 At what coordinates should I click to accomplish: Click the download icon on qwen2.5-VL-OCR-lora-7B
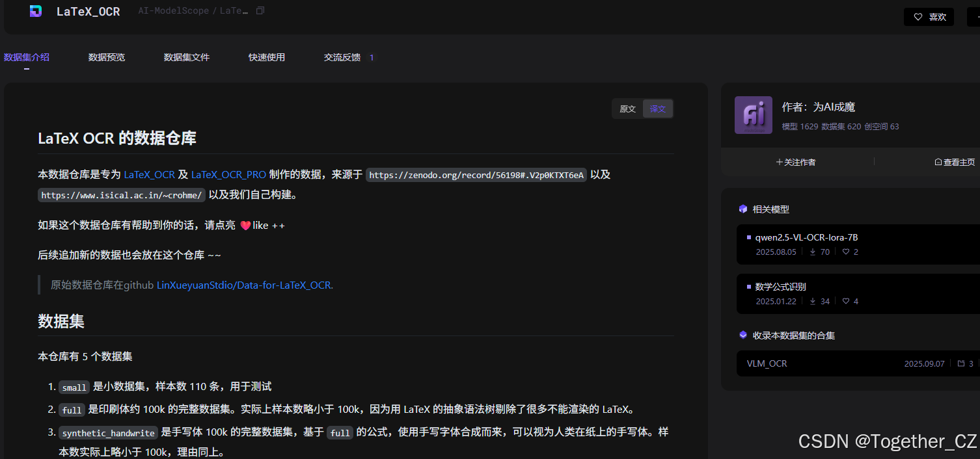tap(811, 252)
